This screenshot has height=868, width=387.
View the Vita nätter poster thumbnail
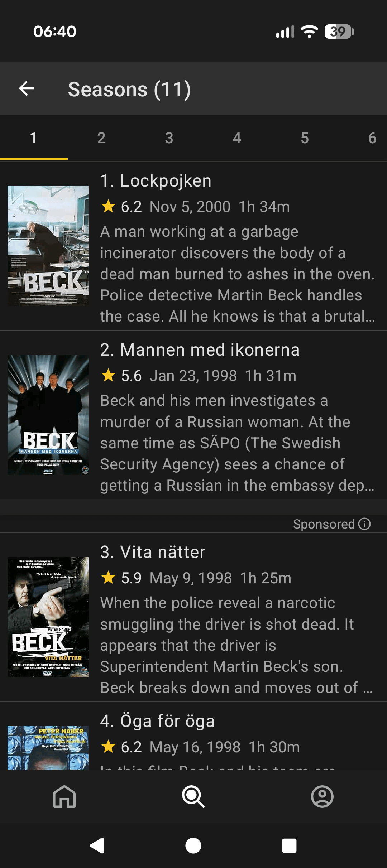tap(48, 617)
